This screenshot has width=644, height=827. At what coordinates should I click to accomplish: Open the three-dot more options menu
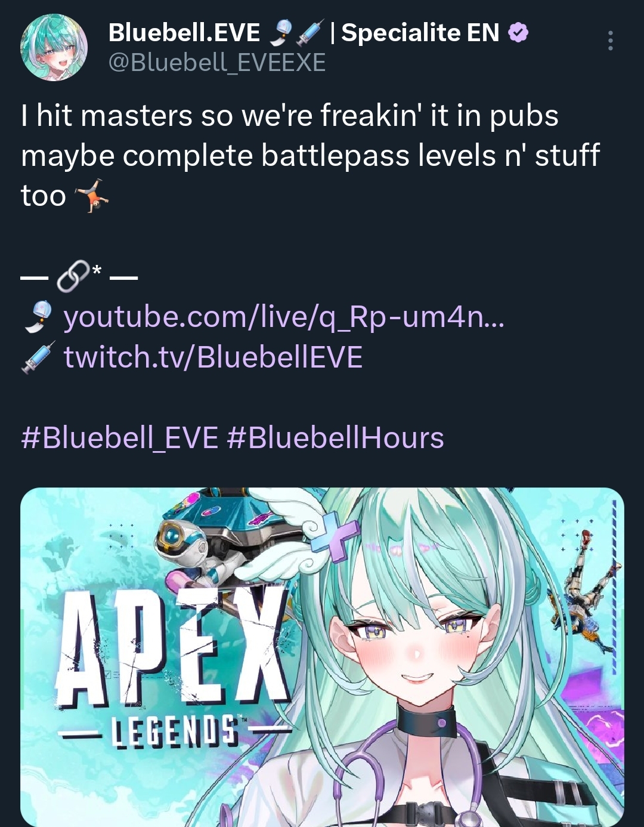tap(610, 41)
